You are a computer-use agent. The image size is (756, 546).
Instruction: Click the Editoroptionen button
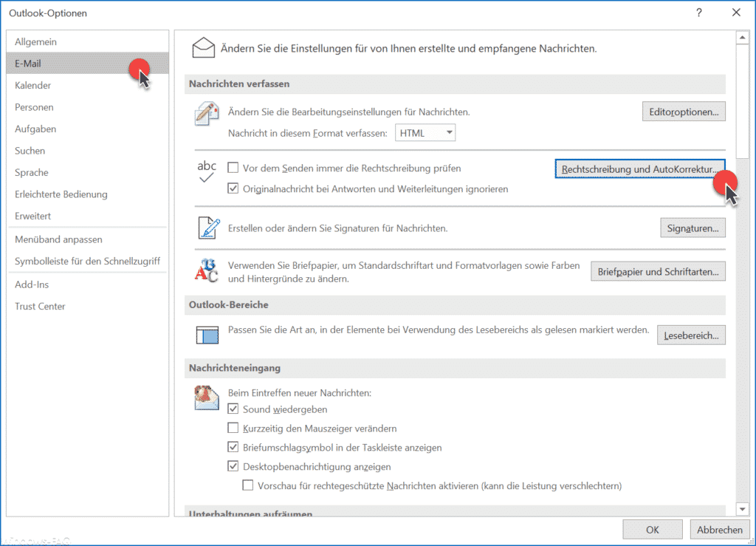coord(684,112)
